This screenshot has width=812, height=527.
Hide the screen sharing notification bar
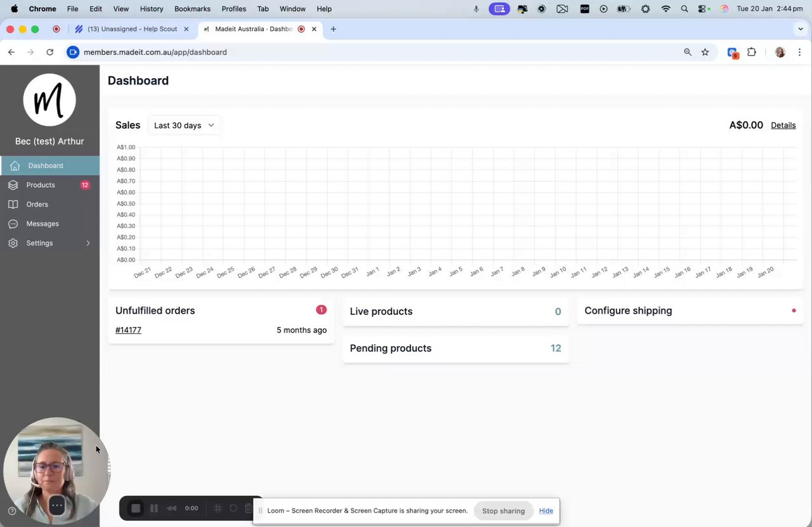pyautogui.click(x=546, y=510)
